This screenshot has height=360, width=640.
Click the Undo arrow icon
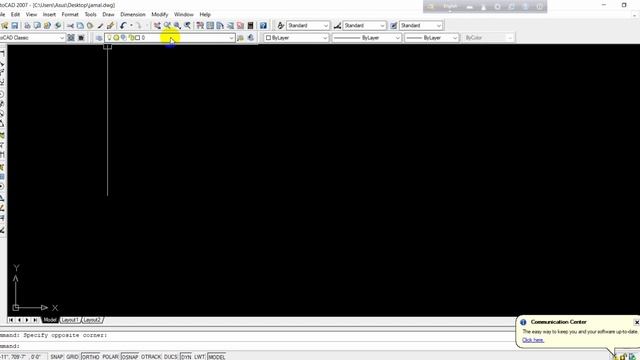point(123,25)
